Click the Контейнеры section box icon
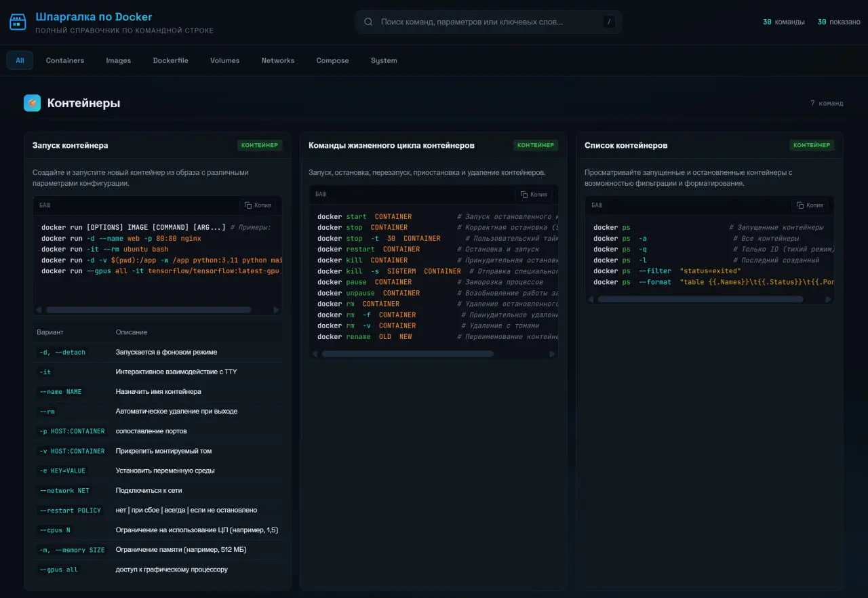868x598 pixels. (32, 103)
